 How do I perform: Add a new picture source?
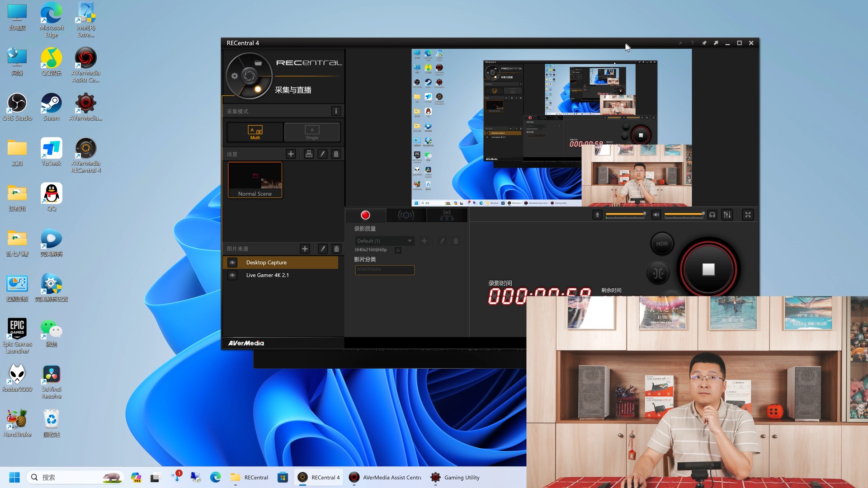click(x=305, y=249)
